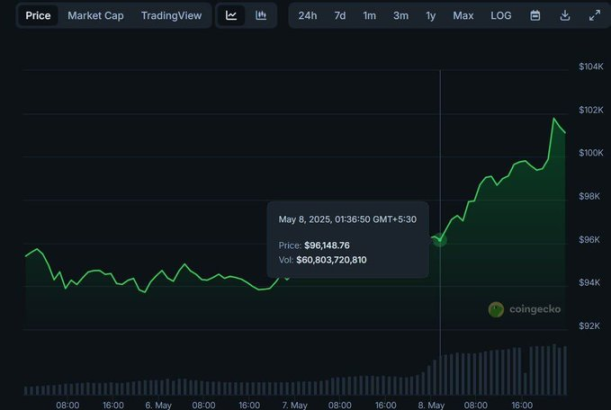Open the calendar date range picker
This screenshot has width=611, height=410.
(x=535, y=16)
